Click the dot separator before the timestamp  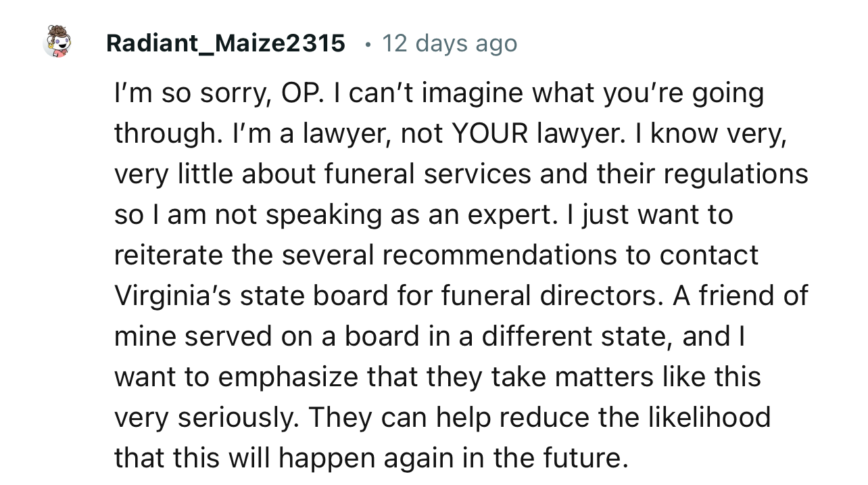367,45
